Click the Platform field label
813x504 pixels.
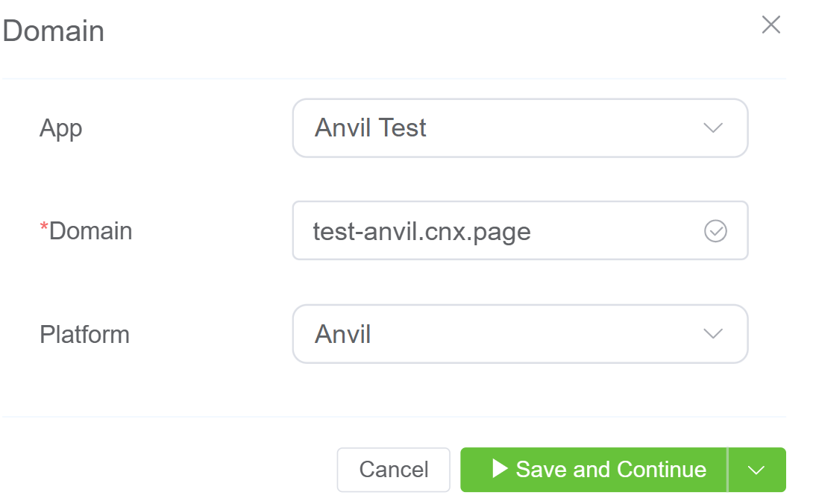84,334
